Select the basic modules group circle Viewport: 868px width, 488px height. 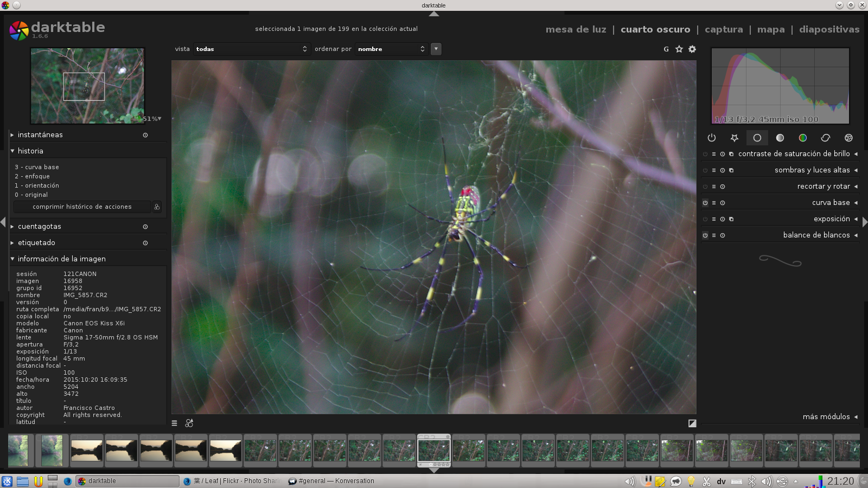pyautogui.click(x=757, y=138)
